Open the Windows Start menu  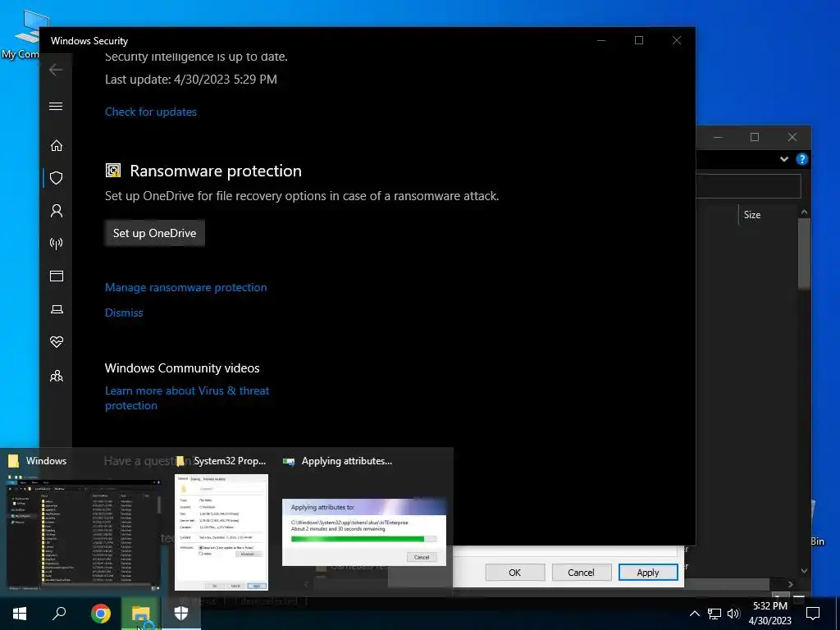click(20, 614)
